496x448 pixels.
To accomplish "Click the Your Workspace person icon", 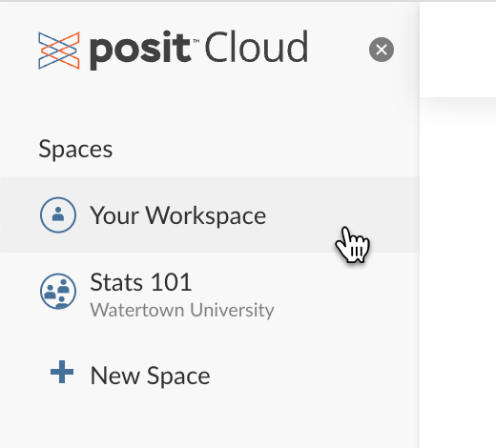I will pos(58,214).
